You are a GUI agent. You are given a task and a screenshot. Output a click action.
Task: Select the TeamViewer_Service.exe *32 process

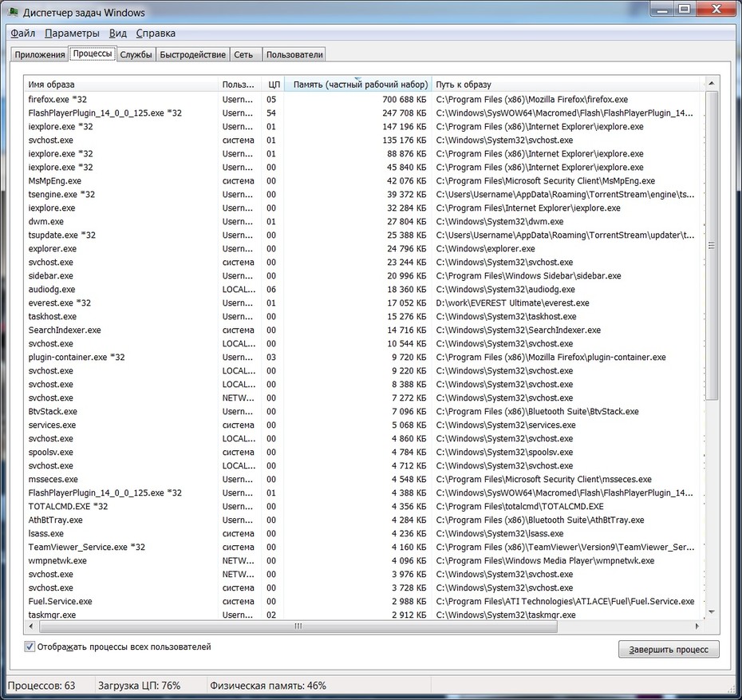click(x=364, y=547)
